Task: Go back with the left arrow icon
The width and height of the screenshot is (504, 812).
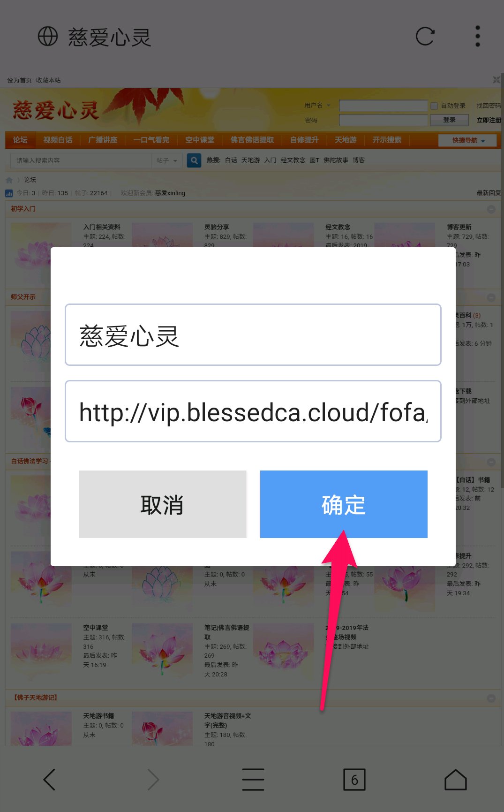Action: (x=49, y=780)
